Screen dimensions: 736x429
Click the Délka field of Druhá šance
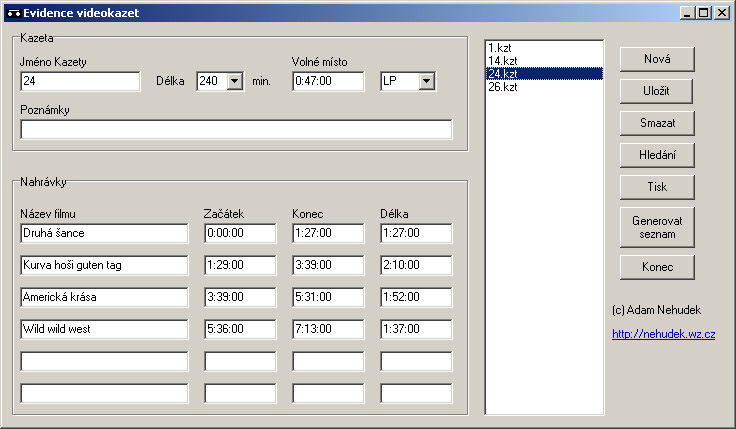[416, 233]
